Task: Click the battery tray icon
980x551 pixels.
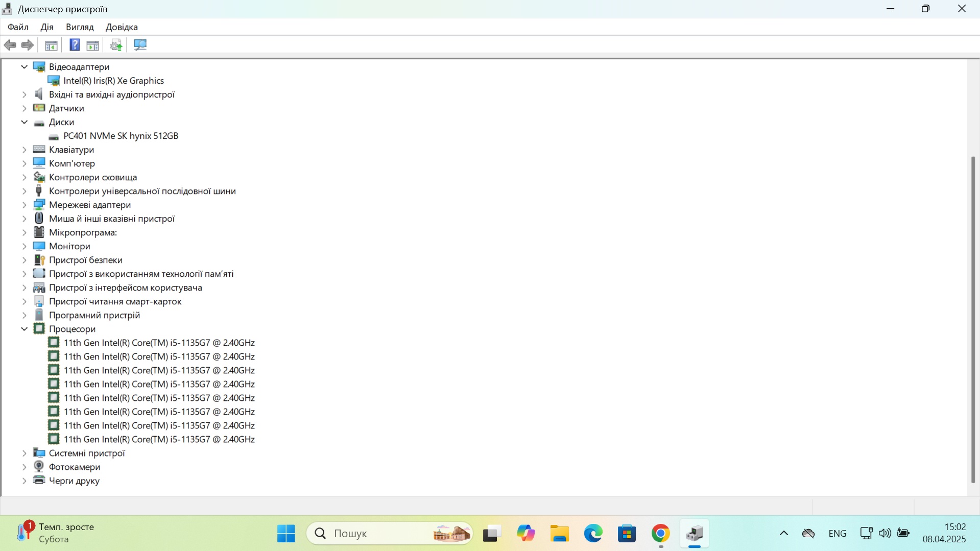Action: 903,534
